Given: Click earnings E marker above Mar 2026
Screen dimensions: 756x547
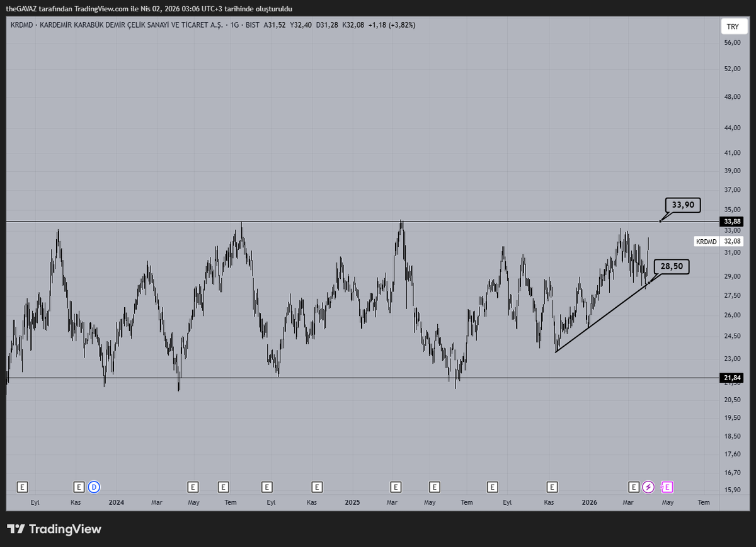Looking at the screenshot, I should tap(634, 487).
